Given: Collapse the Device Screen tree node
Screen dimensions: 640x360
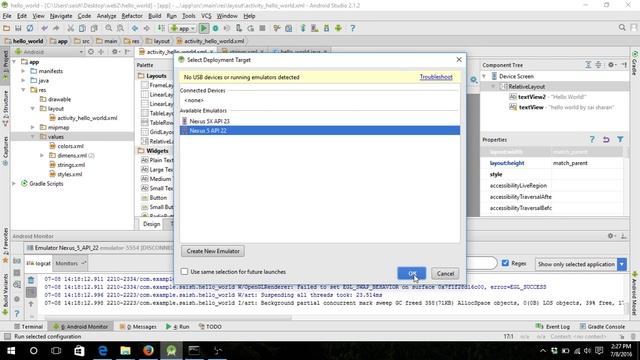Looking at the screenshot, I should [x=484, y=76].
